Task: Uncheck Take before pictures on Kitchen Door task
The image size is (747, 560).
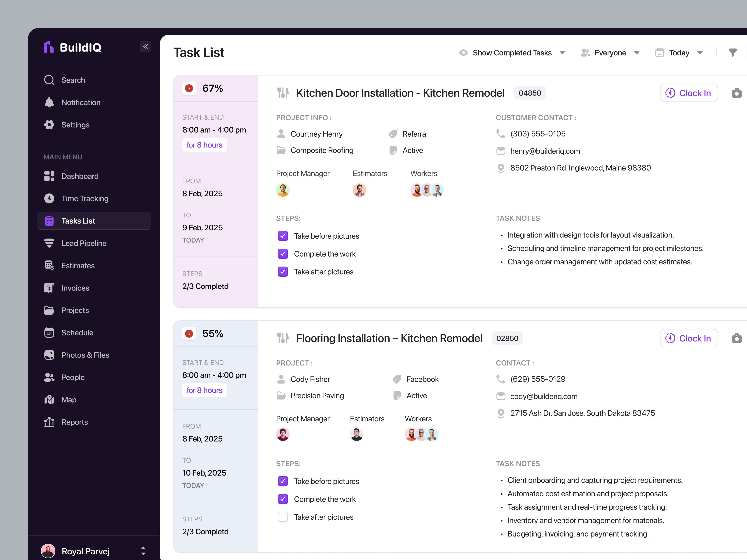Action: pyautogui.click(x=283, y=236)
